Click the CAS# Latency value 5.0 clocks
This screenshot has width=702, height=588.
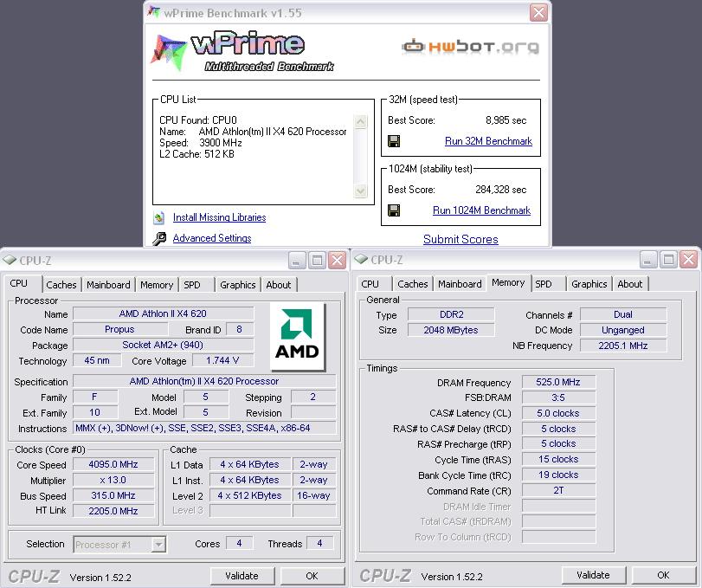click(x=558, y=413)
